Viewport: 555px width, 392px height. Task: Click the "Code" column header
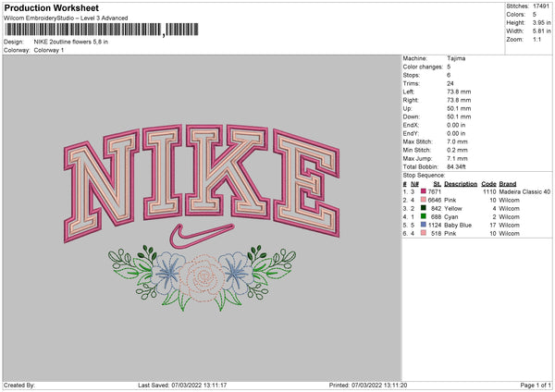pos(488,184)
